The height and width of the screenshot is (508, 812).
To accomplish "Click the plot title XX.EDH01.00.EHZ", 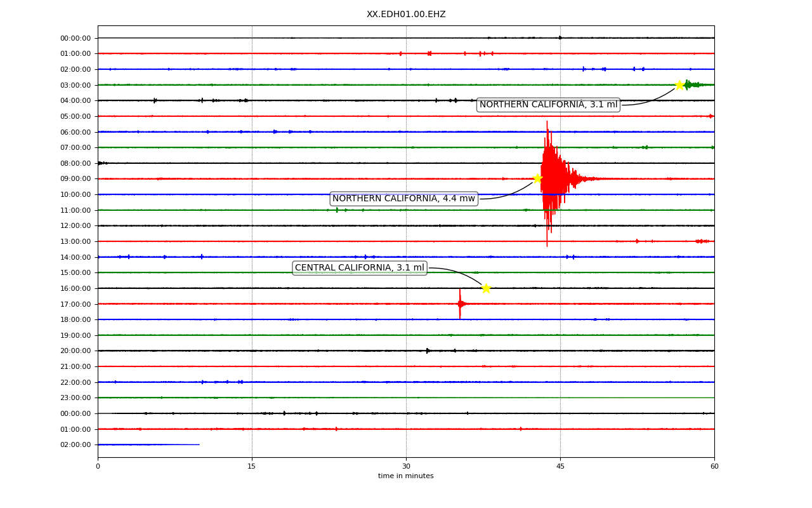I will coord(406,15).
